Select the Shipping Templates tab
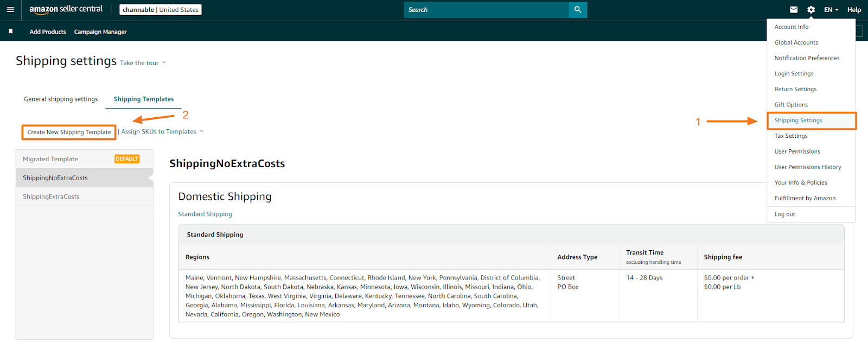 (144, 99)
